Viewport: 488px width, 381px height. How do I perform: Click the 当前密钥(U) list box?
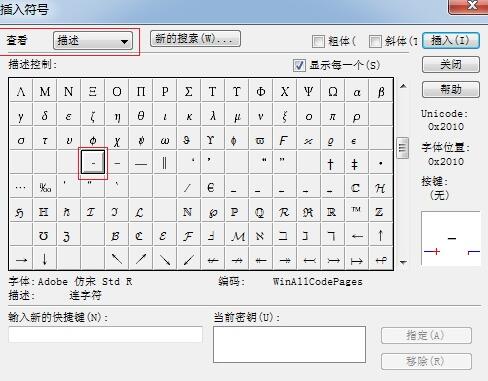coord(289,344)
